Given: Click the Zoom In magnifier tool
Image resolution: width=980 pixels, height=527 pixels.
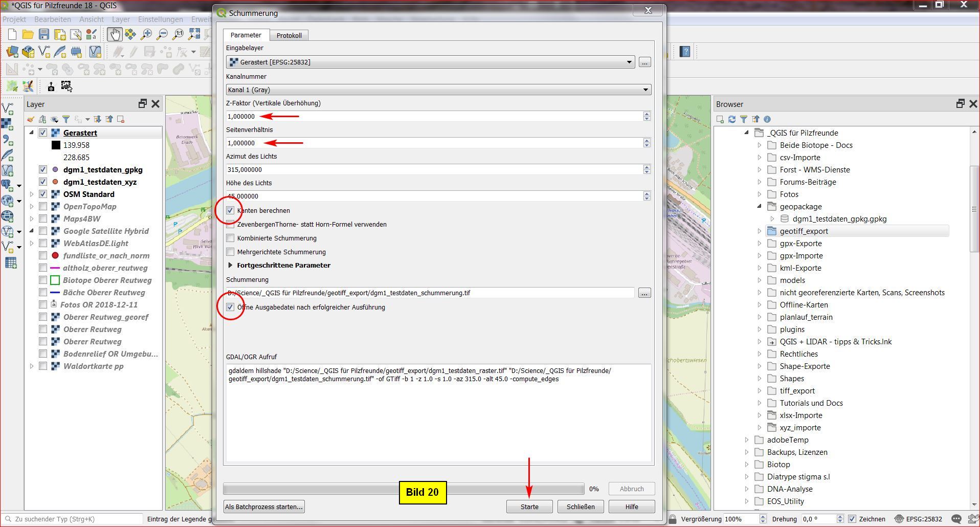Looking at the screenshot, I should click(x=146, y=34).
